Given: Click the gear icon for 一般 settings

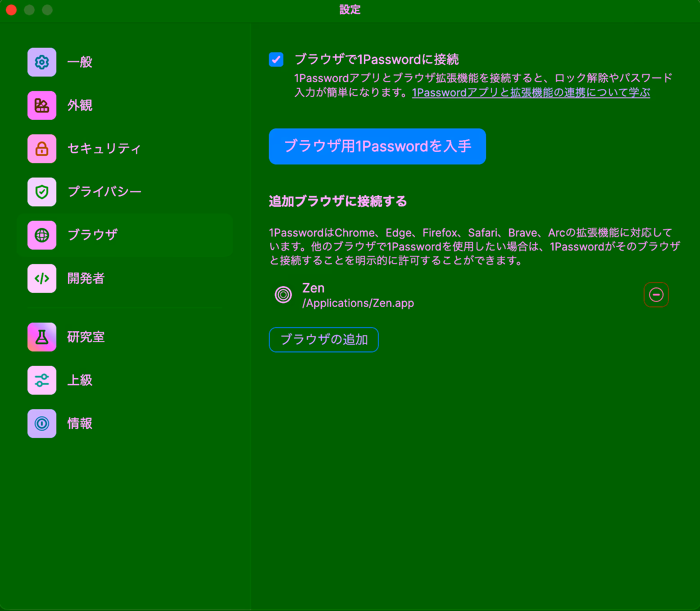Looking at the screenshot, I should (x=42, y=62).
